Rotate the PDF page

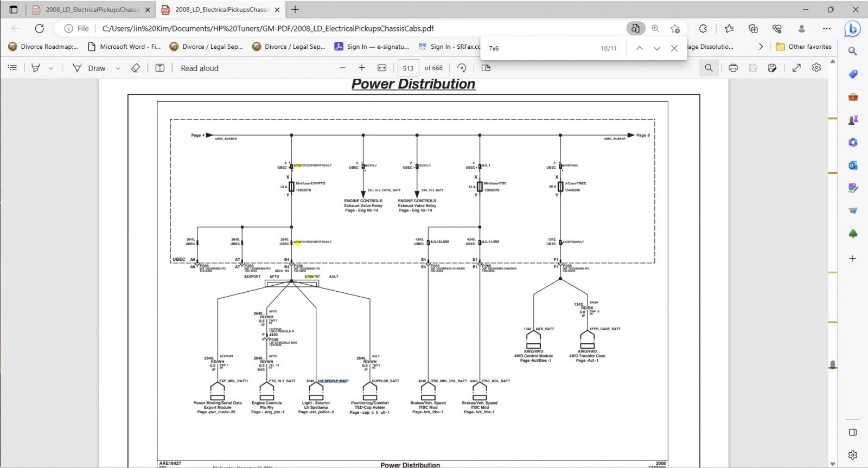click(x=462, y=68)
